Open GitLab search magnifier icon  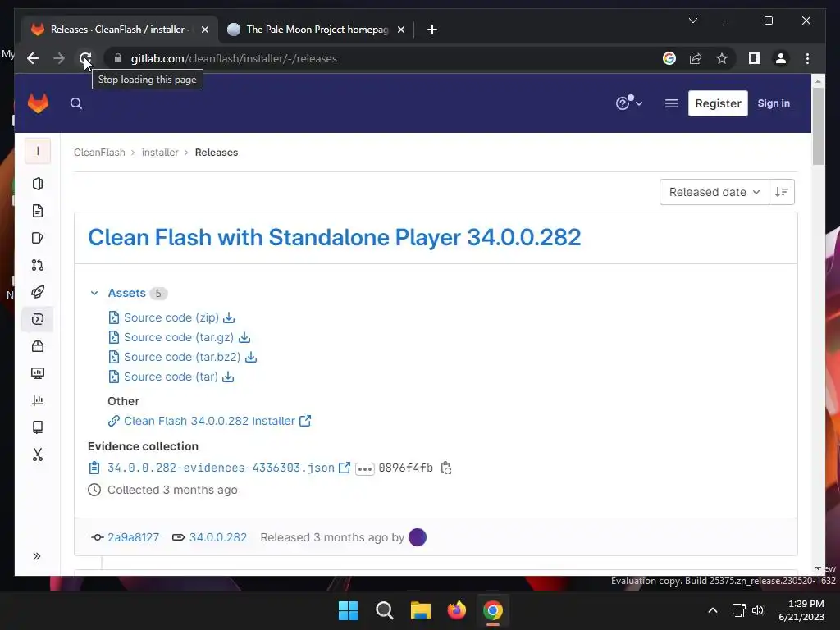(76, 103)
